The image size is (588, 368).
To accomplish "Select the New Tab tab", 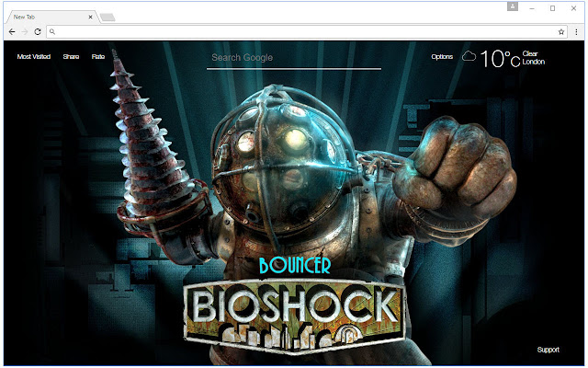I will pos(52,17).
